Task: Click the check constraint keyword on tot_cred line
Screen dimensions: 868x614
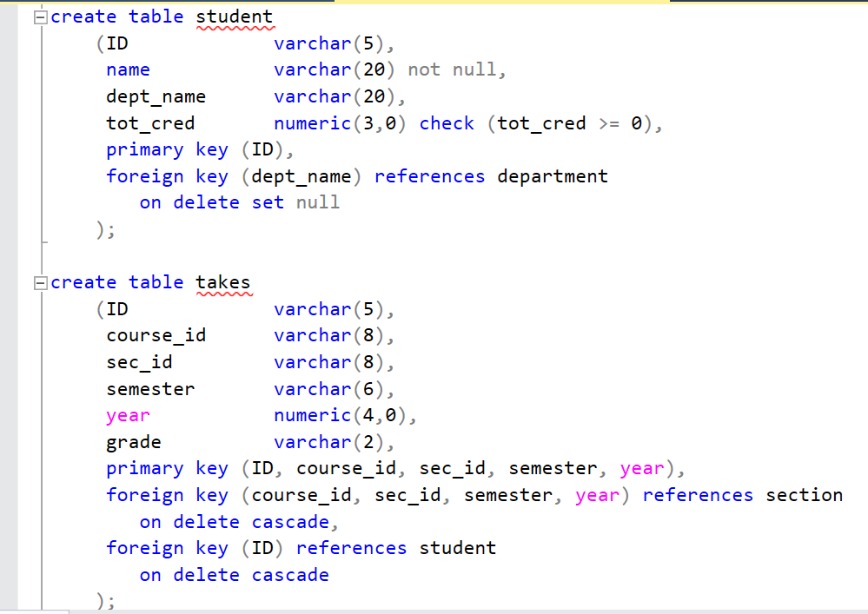Action: coord(447,122)
